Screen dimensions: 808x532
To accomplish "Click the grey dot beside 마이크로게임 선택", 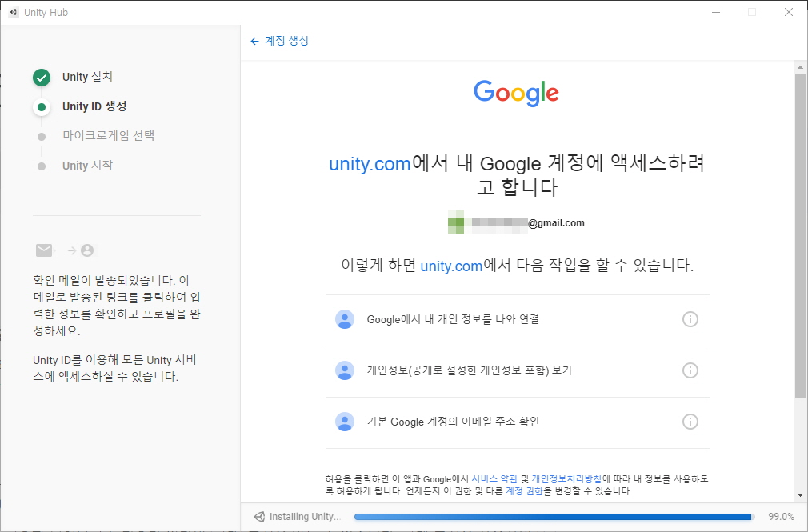I will point(42,137).
